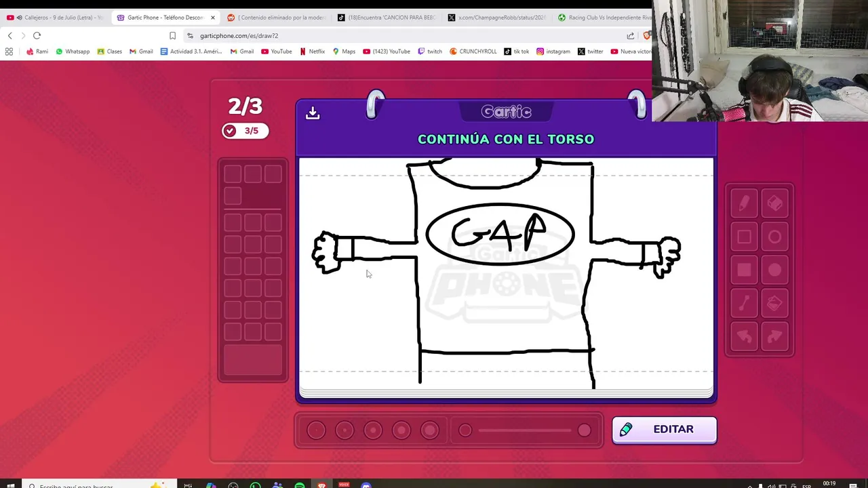Choose the smallest brush size
This screenshot has height=488, width=868.
316,430
